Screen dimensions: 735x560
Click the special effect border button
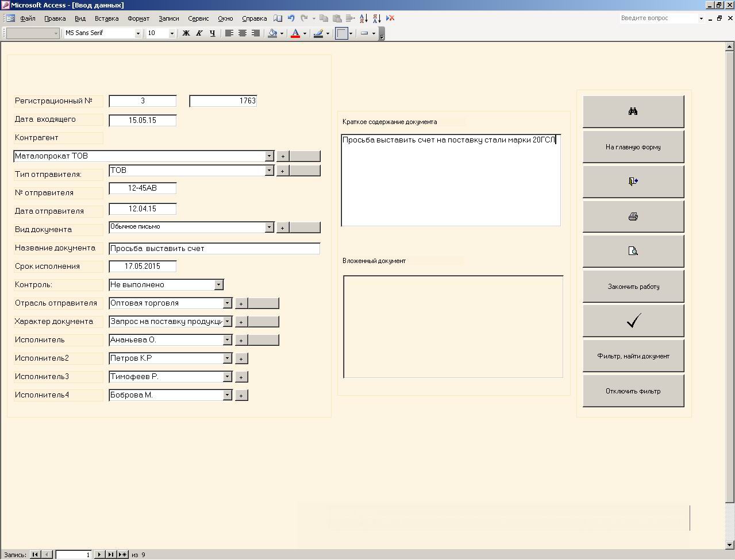(342, 33)
